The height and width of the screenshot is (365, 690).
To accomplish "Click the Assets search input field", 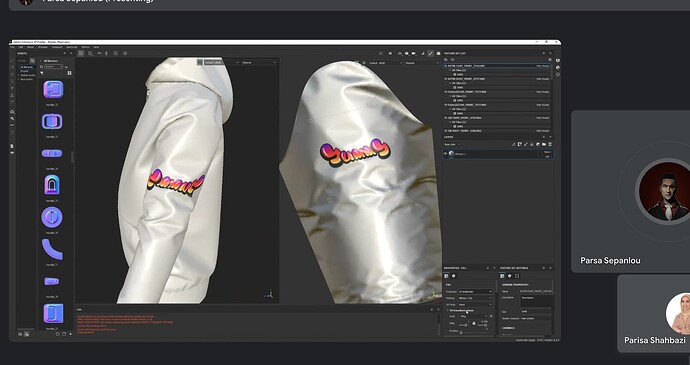I will pyautogui.click(x=54, y=66).
